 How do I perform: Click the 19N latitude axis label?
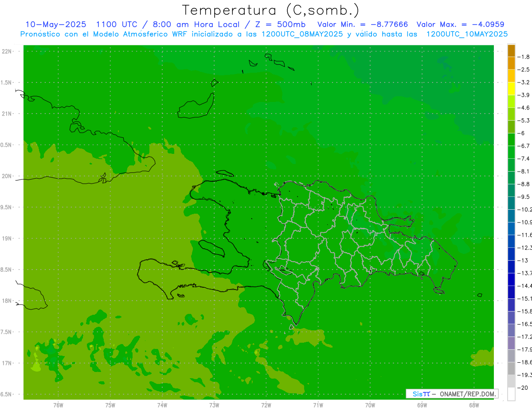point(7,239)
